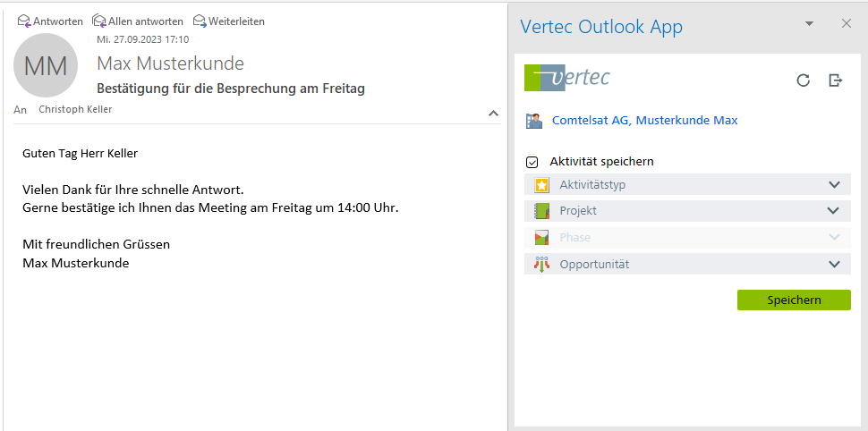The height and width of the screenshot is (431, 868).
Task: Click the MM sender avatar
Action: tap(45, 65)
